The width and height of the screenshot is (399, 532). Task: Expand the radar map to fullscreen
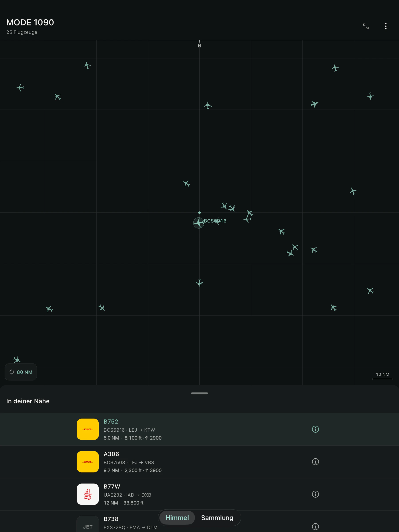[366, 26]
